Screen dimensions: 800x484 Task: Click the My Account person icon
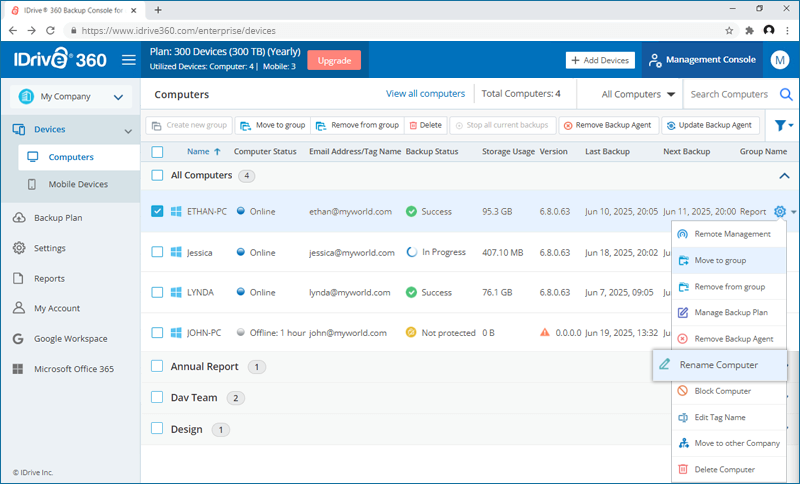(19, 308)
